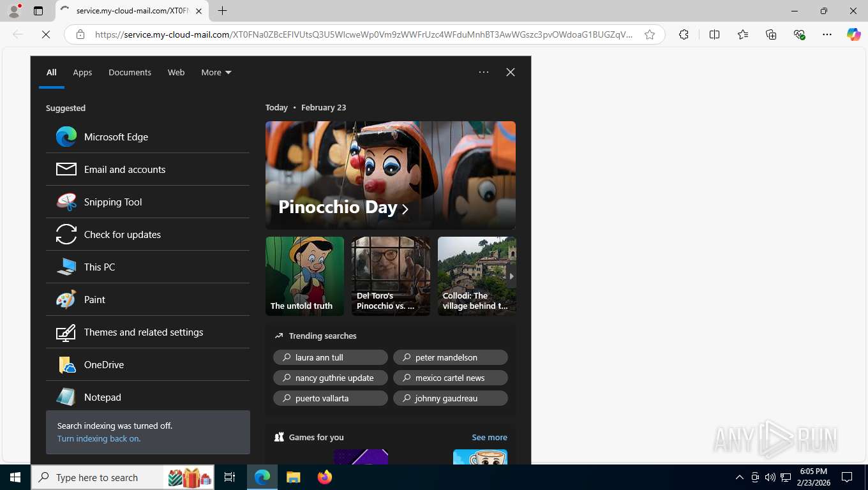Close the search panel with X
The height and width of the screenshot is (490, 868).
tap(511, 72)
